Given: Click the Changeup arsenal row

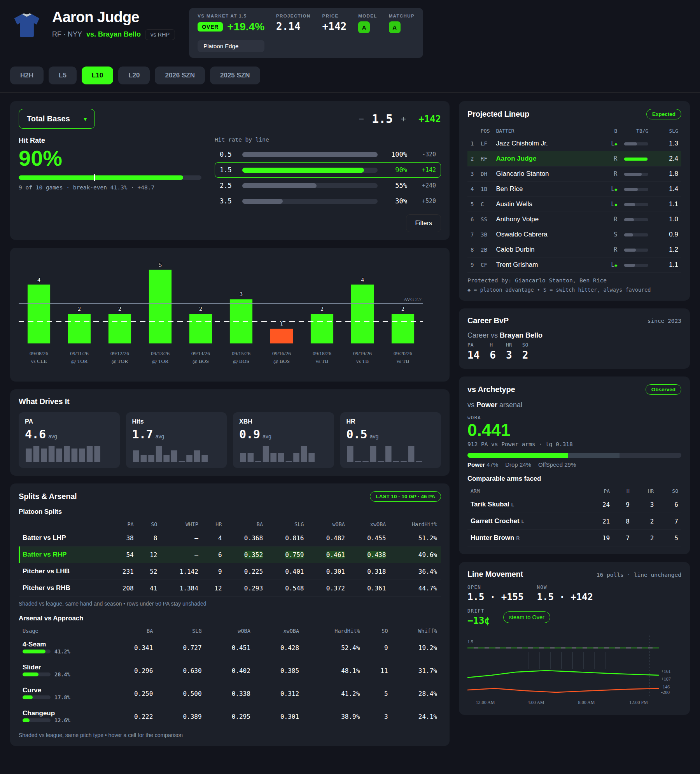Looking at the screenshot, I should (230, 716).
